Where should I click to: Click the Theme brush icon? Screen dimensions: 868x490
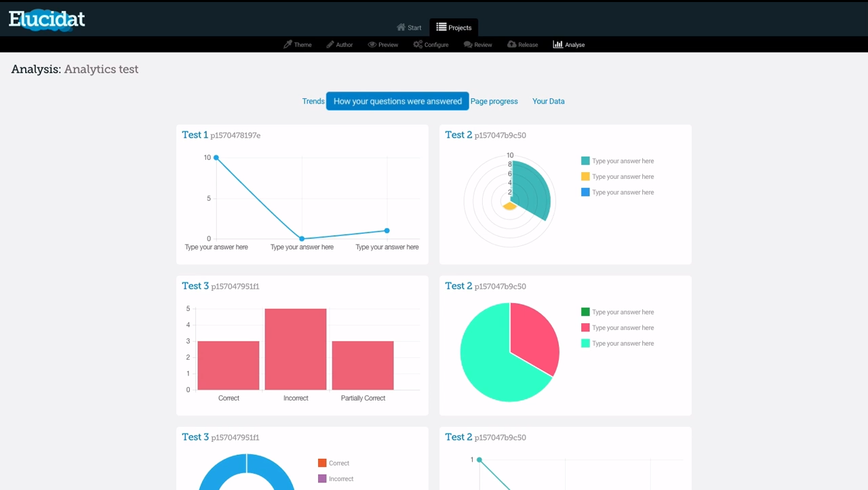(x=288, y=45)
